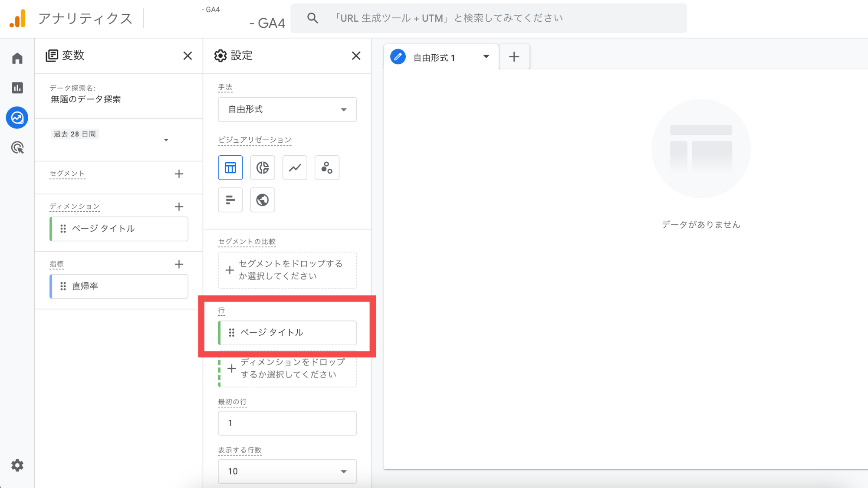Click the ビジュアリゼーション label
This screenshot has width=868, height=488.
(255, 140)
